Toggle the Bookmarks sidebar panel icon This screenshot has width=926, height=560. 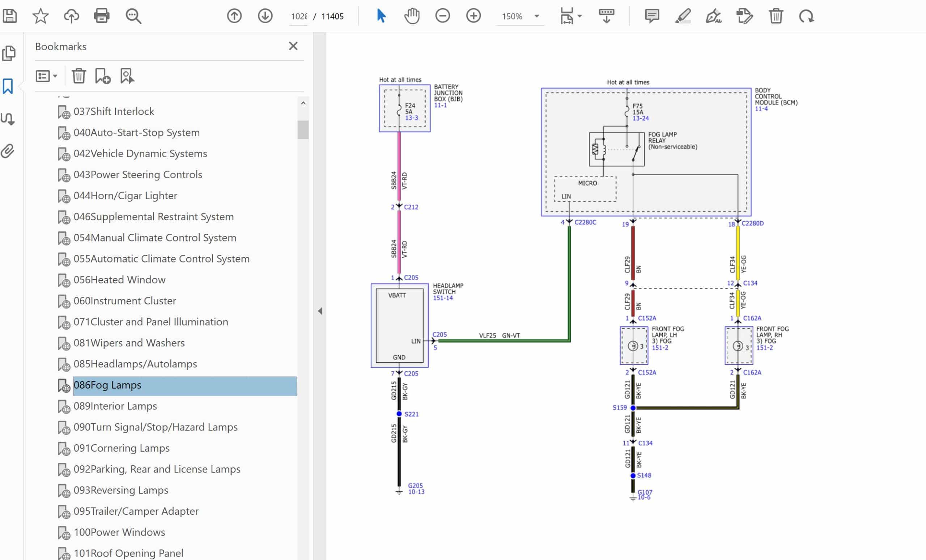(8, 86)
